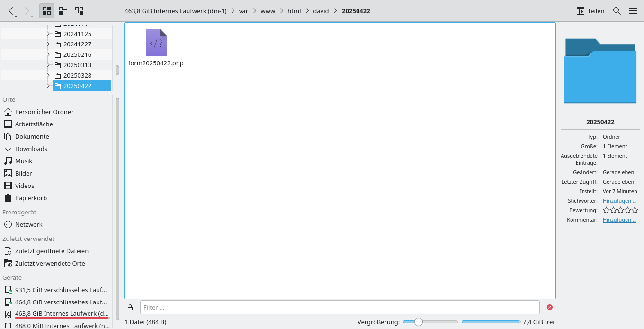Click in the Filter text field
644x329 pixels.
(340, 307)
